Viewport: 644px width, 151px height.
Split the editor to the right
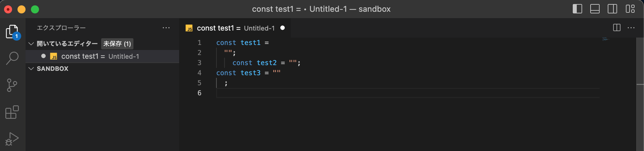coord(617,28)
